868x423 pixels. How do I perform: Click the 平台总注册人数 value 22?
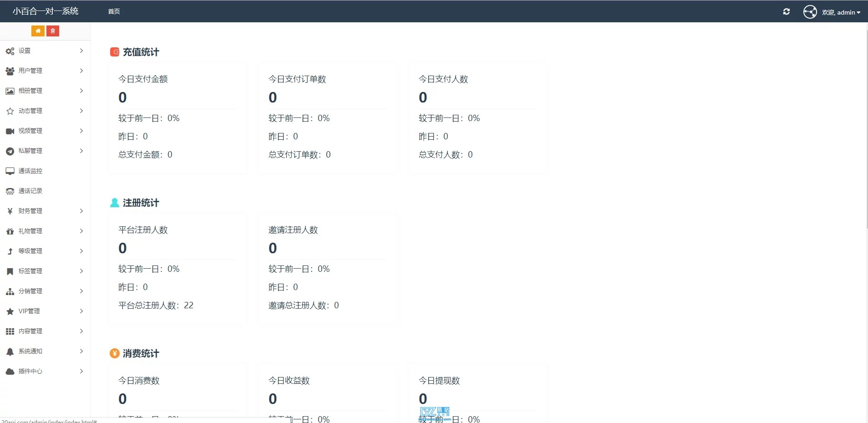(x=188, y=305)
